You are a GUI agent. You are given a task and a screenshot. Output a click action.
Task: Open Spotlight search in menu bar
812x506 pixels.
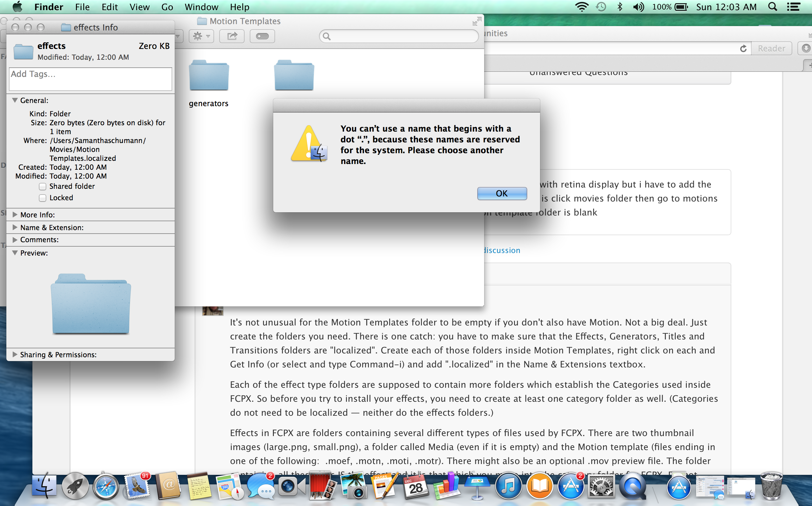(x=773, y=7)
